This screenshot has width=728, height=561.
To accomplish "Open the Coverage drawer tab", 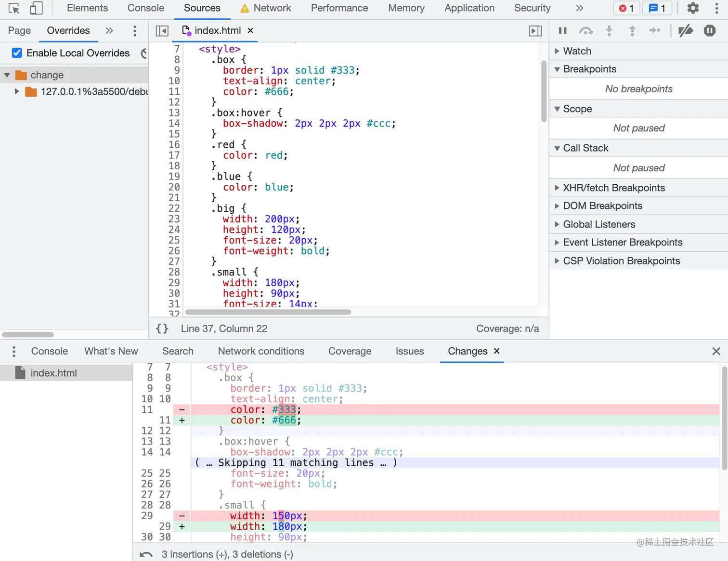I will (x=350, y=351).
